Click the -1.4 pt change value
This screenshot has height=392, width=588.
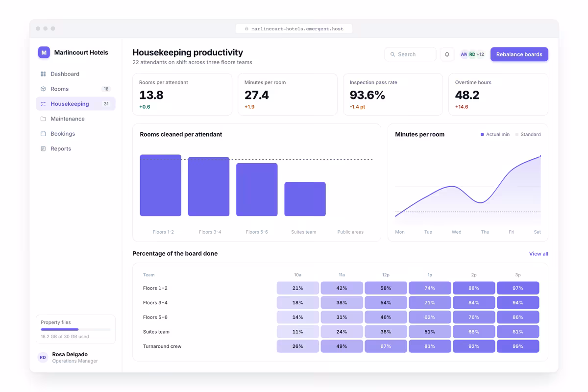pyautogui.click(x=357, y=107)
